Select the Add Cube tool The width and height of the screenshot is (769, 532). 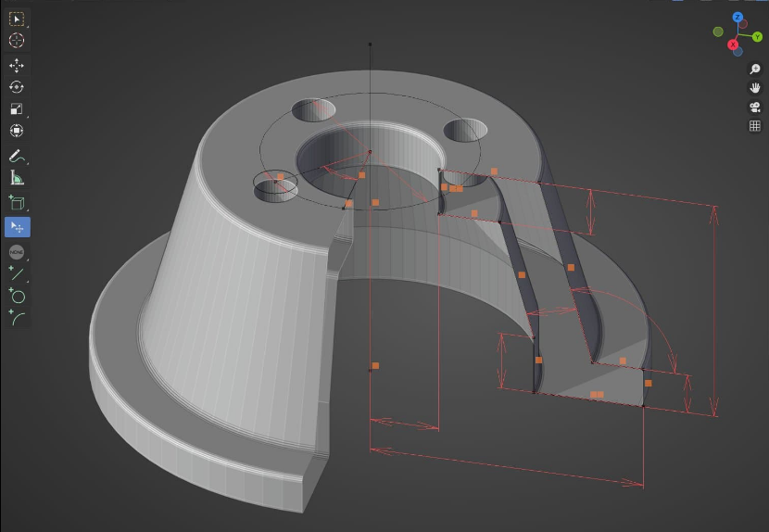tap(17, 203)
